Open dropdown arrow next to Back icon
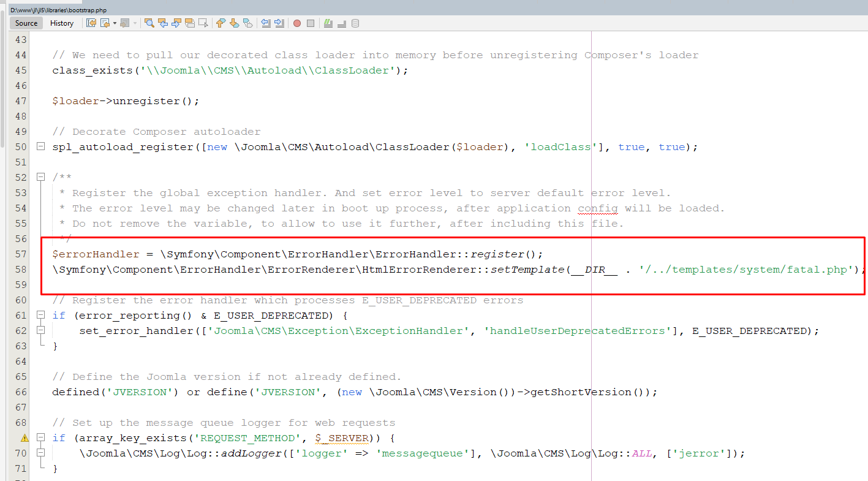 (x=115, y=23)
